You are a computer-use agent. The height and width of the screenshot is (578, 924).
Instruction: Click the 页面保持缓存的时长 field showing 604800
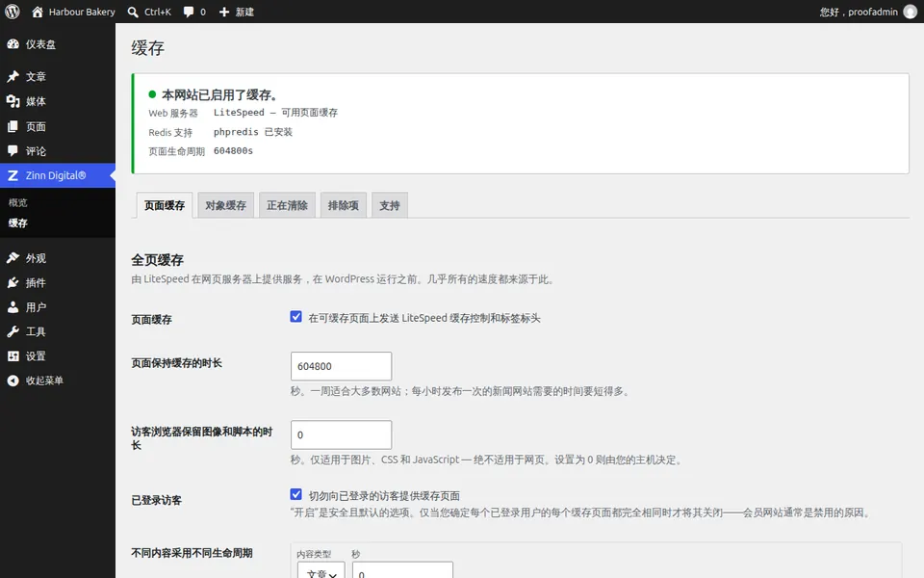click(341, 366)
